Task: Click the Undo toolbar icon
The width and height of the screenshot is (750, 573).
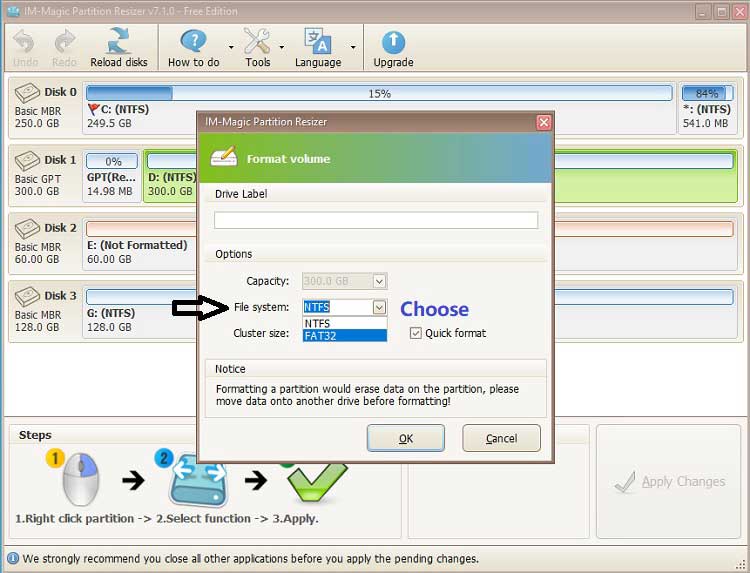Action: click(24, 42)
